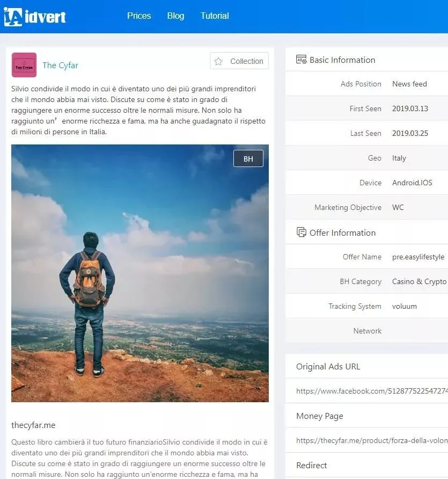Click the Basic Information ad icon
This screenshot has height=479, width=448.
click(301, 59)
